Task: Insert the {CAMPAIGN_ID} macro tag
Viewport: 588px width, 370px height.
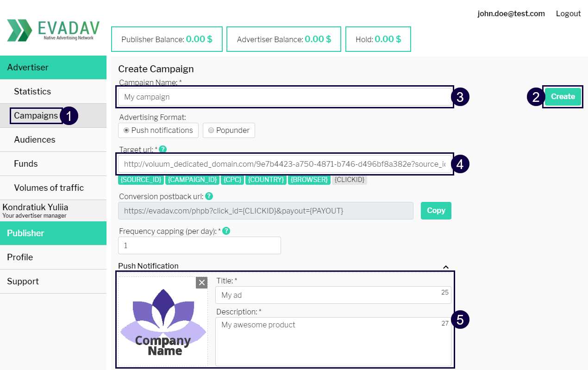Action: click(x=193, y=180)
